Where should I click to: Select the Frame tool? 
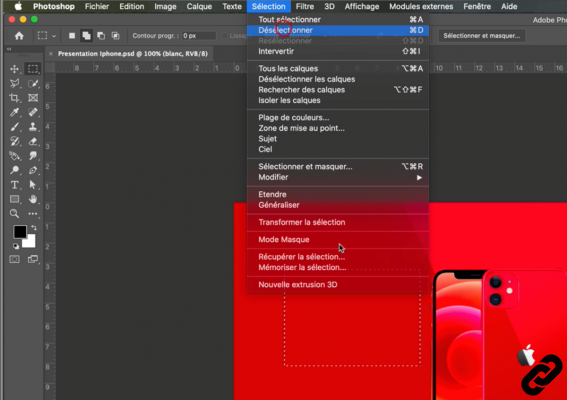pos(33,98)
